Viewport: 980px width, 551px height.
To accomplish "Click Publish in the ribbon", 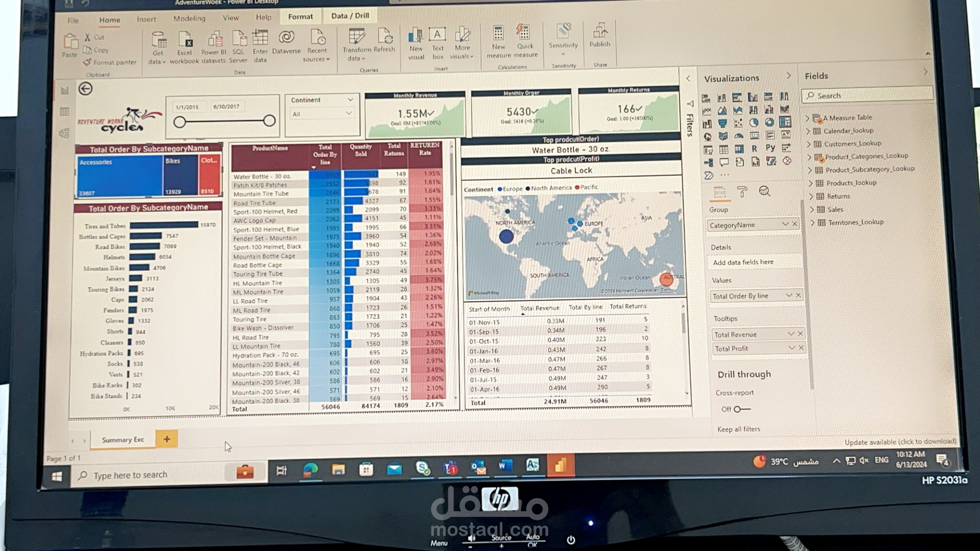I will [x=600, y=35].
